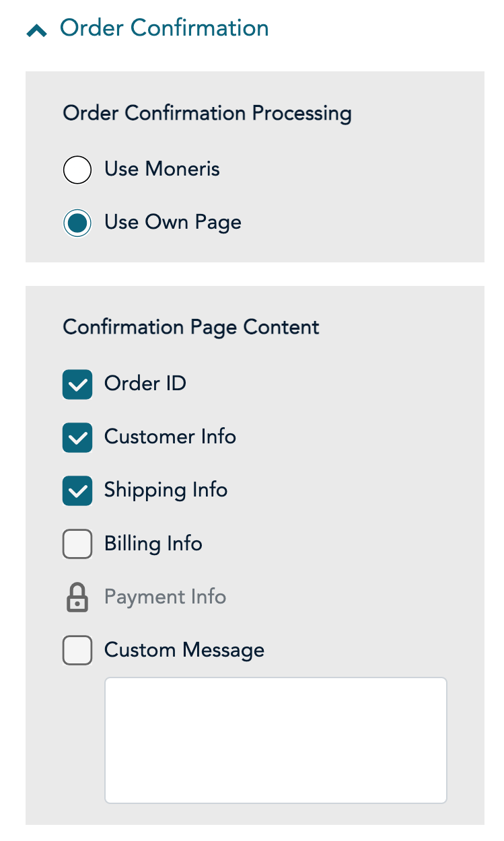504x841 pixels.
Task: Click the Order ID label text
Action: click(145, 383)
